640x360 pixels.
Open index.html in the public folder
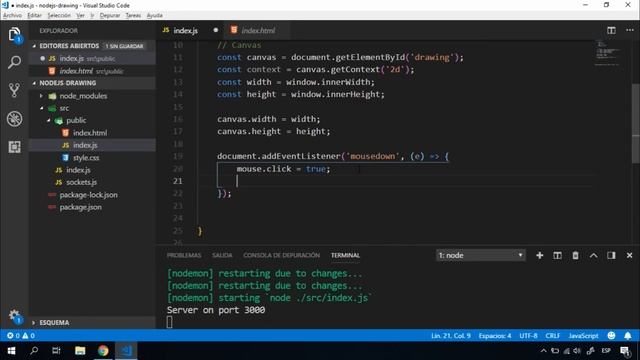tap(90, 133)
